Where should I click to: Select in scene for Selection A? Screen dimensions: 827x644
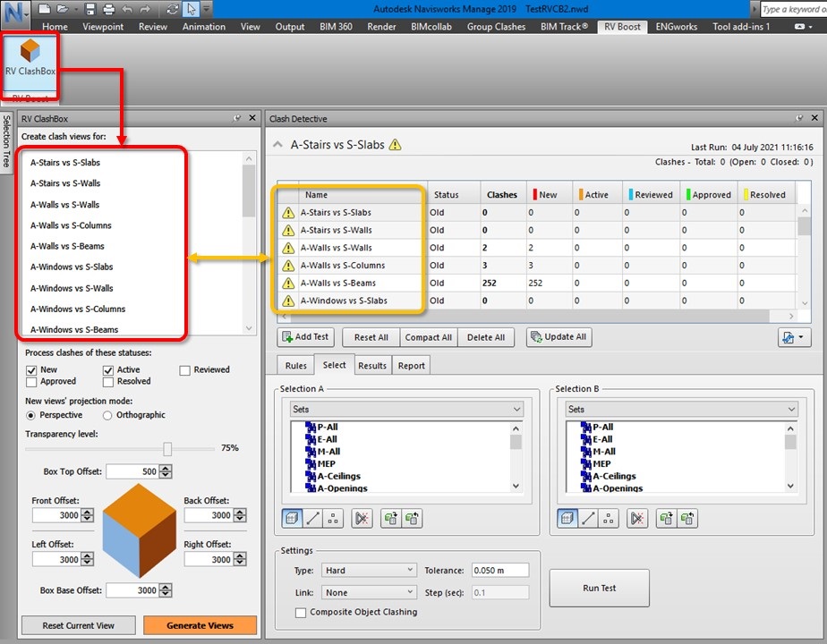click(412, 519)
